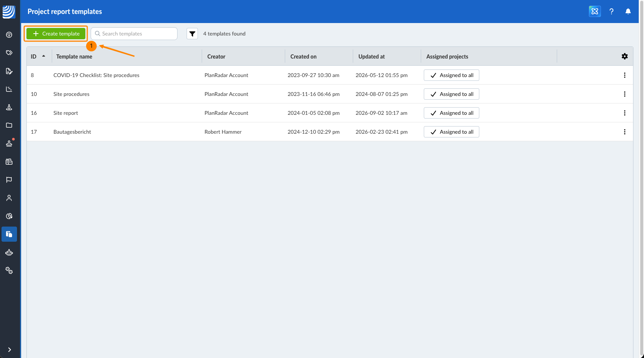The image size is (644, 358).
Task: Expand the sidebar with bottom chevron
Action: click(x=9, y=350)
